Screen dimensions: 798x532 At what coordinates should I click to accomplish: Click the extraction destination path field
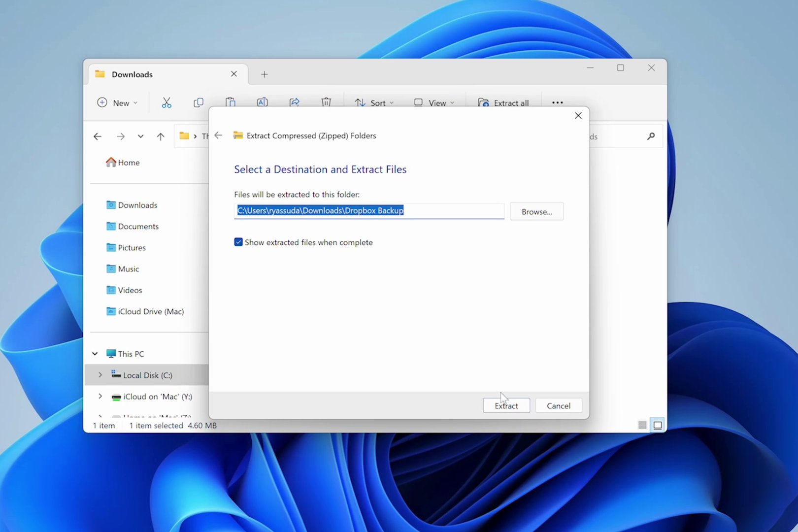369,210
